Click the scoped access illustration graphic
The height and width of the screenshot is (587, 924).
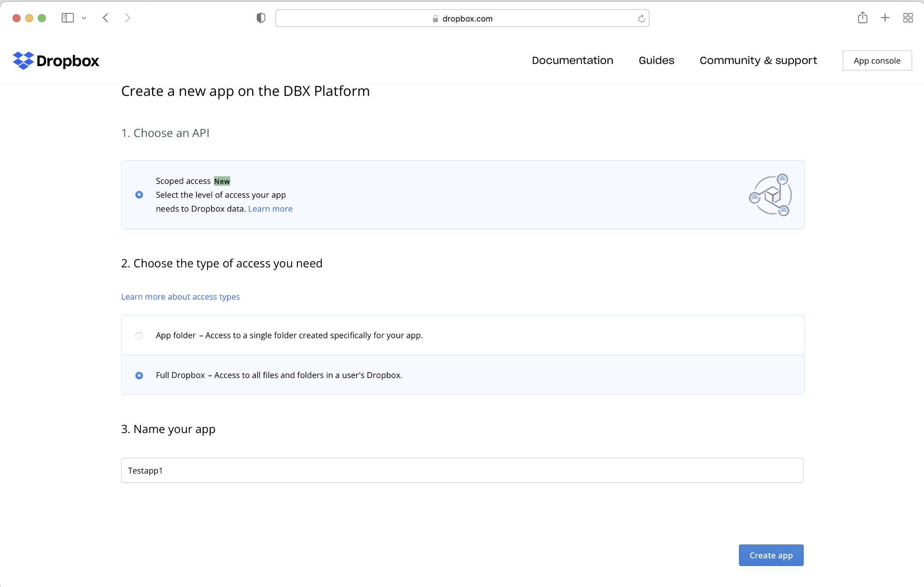coord(770,195)
